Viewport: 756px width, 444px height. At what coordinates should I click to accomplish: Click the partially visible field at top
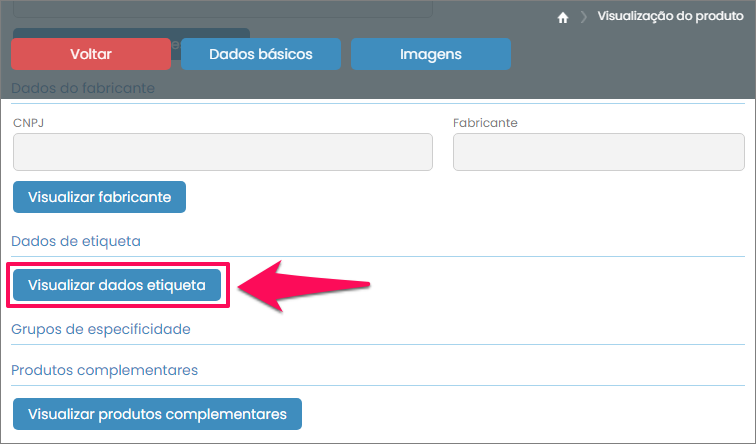coord(223,9)
